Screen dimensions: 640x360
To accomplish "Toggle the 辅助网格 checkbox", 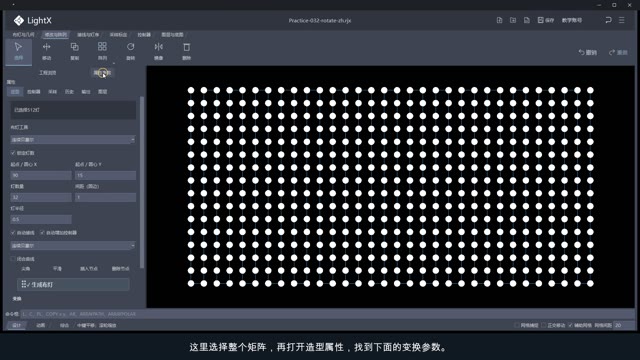I will [571, 325].
